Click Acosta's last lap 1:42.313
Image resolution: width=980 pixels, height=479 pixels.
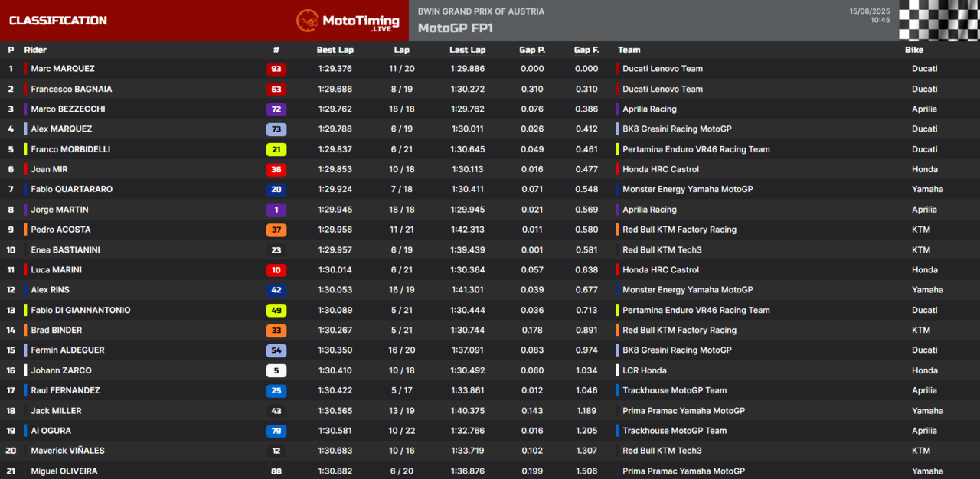[x=467, y=230]
